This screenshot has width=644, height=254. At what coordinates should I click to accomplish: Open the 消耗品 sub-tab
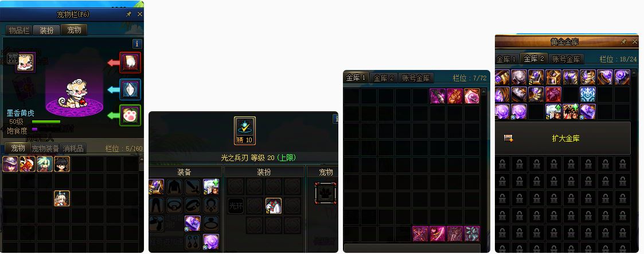[x=72, y=149]
